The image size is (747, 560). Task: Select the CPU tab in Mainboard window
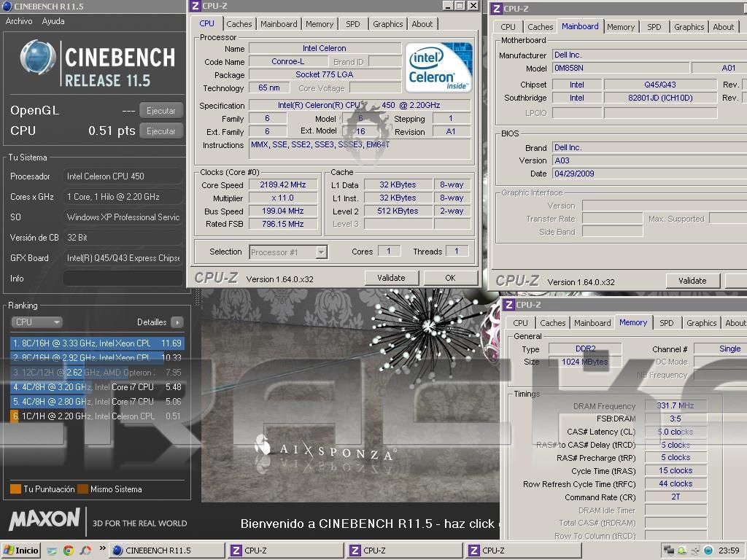[x=508, y=27]
